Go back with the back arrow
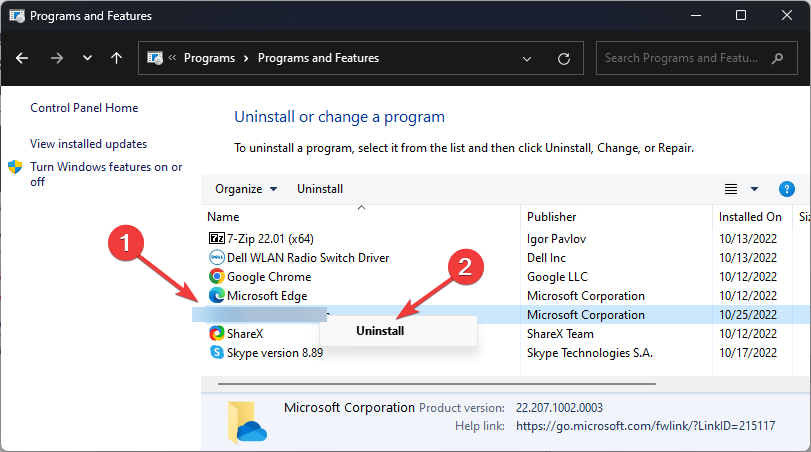Viewport: 811px width, 452px height. click(22, 58)
